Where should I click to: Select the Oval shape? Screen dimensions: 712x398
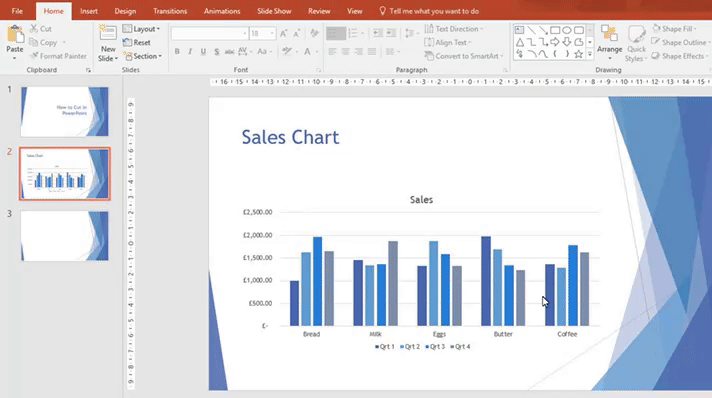tap(567, 30)
